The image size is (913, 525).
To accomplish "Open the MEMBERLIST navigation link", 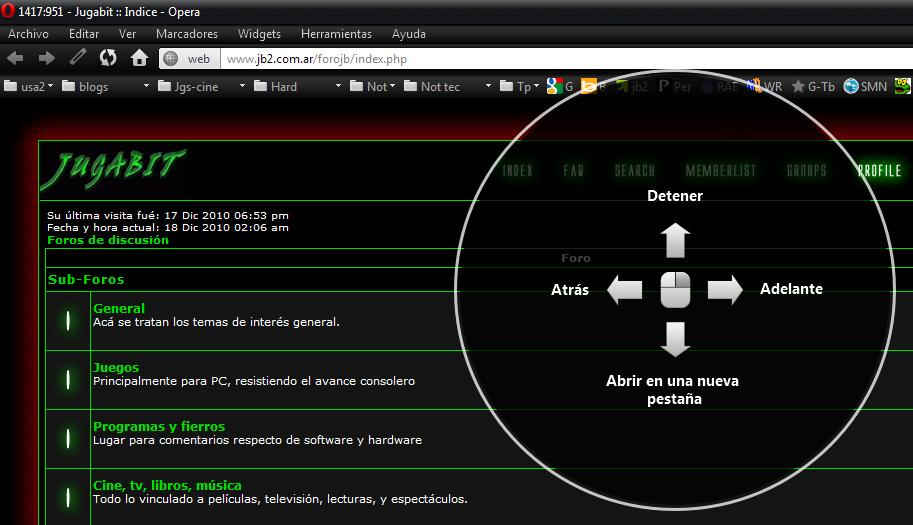I will coord(721,171).
